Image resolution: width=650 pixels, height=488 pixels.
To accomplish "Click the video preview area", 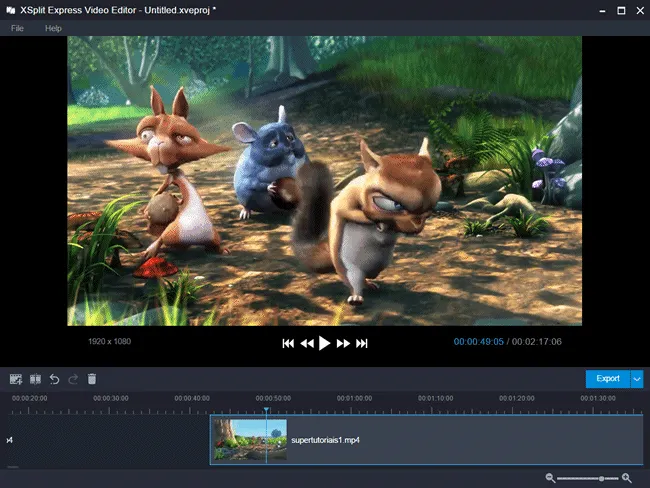I will [325, 181].
